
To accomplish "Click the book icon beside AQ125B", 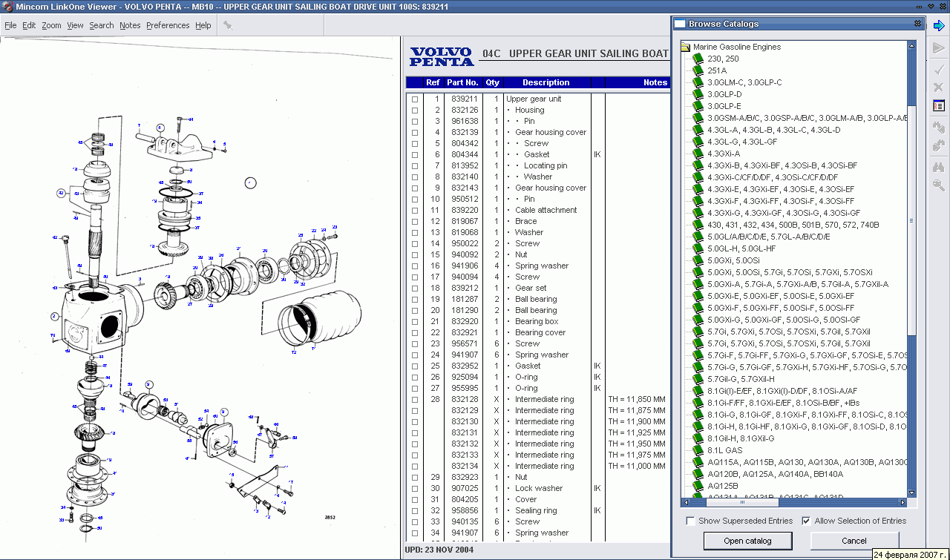I will (x=698, y=486).
